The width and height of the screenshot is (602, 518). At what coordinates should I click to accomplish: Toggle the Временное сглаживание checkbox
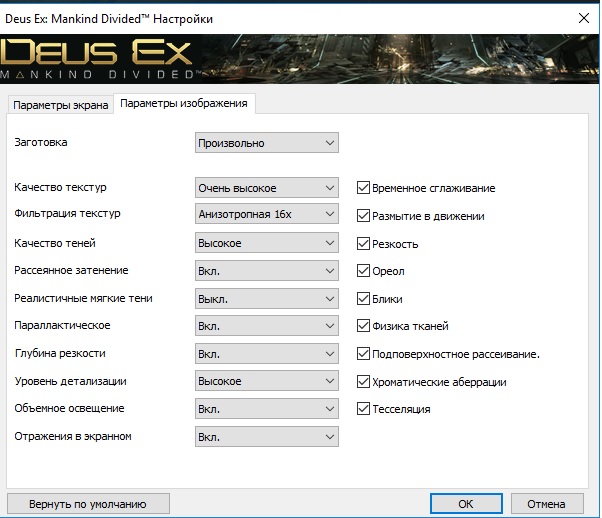tap(363, 188)
